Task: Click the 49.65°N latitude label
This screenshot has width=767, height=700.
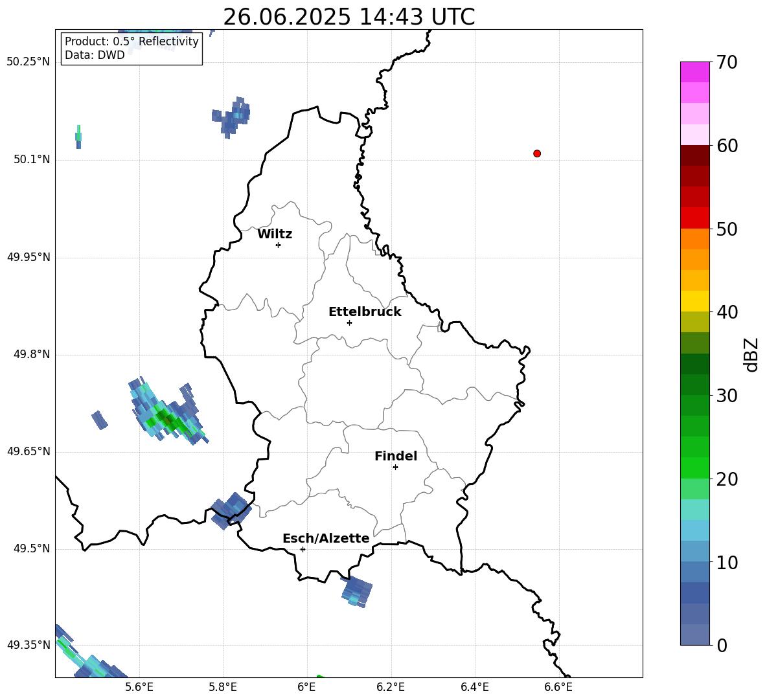Action: (x=29, y=451)
